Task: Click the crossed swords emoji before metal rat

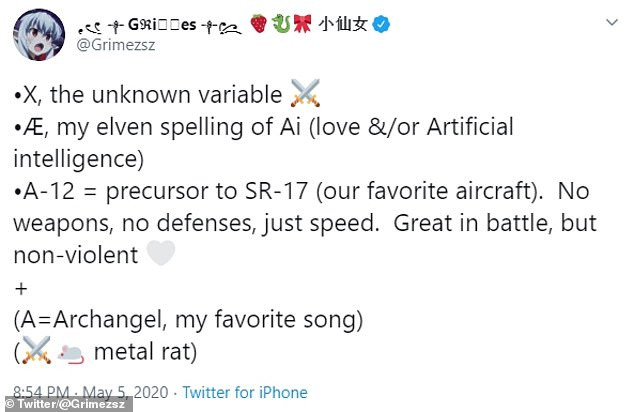Action: click(x=36, y=350)
